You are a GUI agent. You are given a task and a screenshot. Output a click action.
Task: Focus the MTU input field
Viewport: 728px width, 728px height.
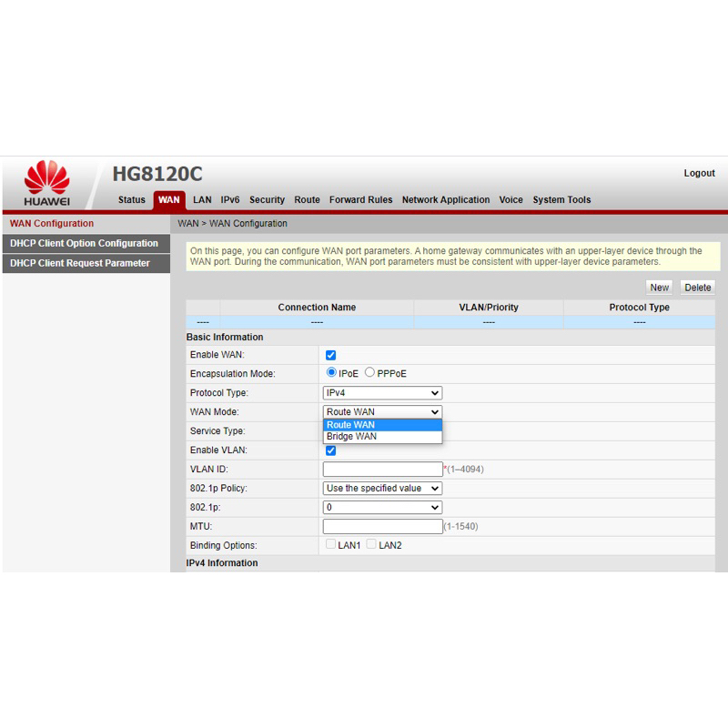pyautogui.click(x=382, y=527)
